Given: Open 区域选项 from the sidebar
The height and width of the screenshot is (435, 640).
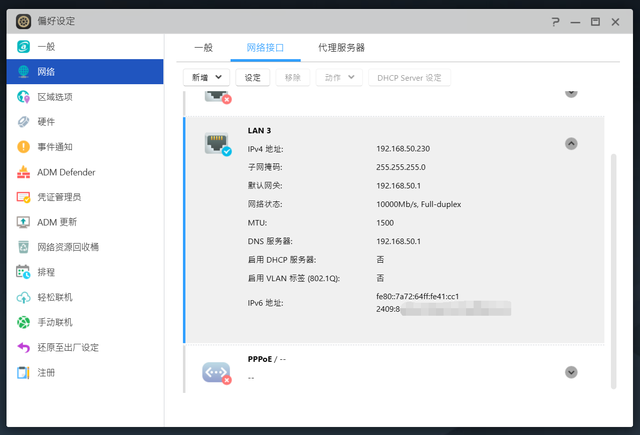Looking at the screenshot, I should [x=24, y=97].
